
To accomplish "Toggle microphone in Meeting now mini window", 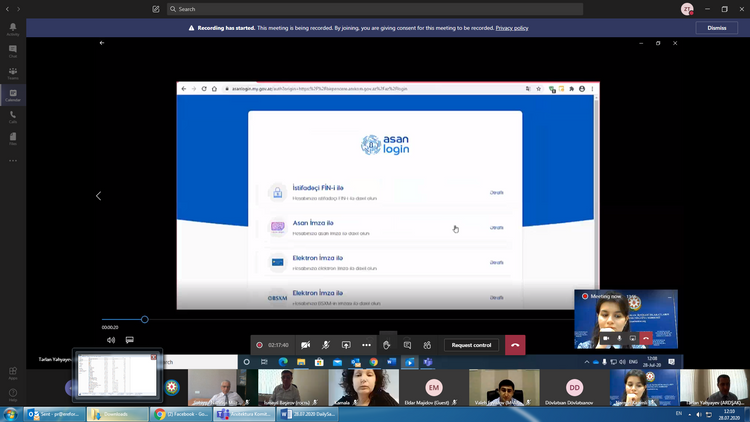I will click(619, 338).
